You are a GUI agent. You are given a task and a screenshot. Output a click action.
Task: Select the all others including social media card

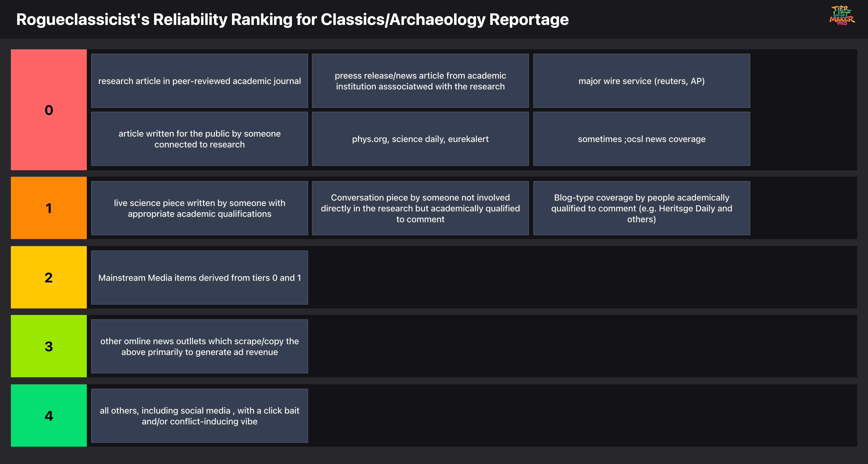pyautogui.click(x=199, y=416)
